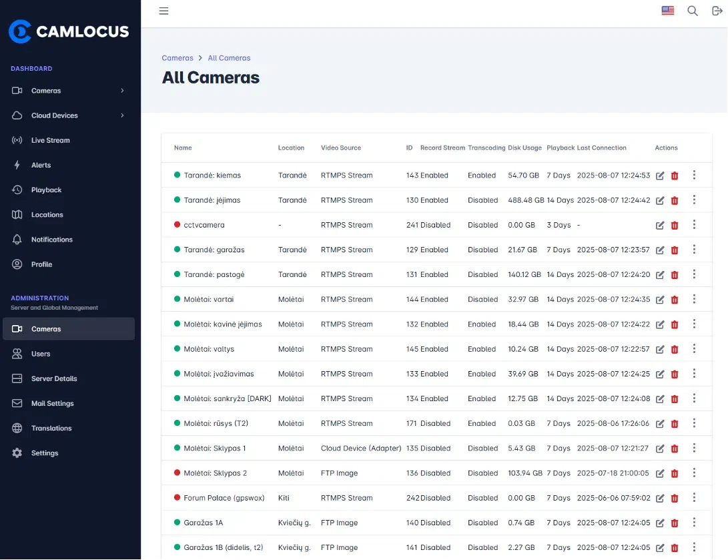
Task: Click the Name column header
Action: (183, 148)
